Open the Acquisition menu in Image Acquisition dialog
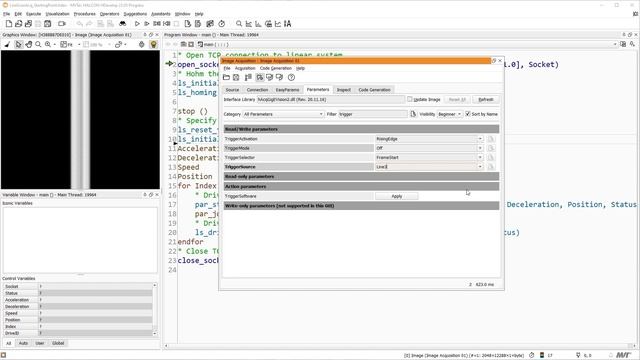Screen dimensions: 640x360 point(245,68)
